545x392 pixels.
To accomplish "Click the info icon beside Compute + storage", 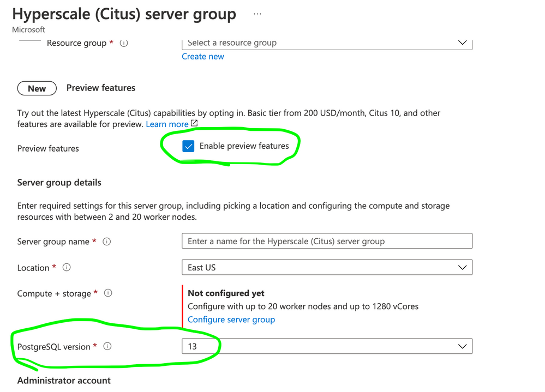I will click(x=108, y=293).
